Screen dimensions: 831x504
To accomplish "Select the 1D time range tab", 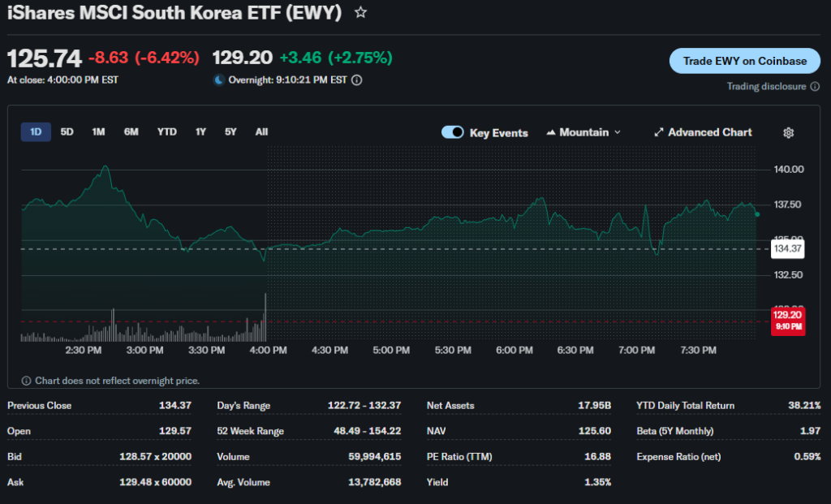I will [x=36, y=132].
